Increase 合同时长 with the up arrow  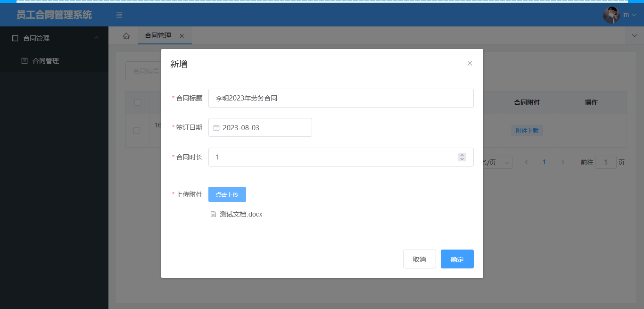462,155
